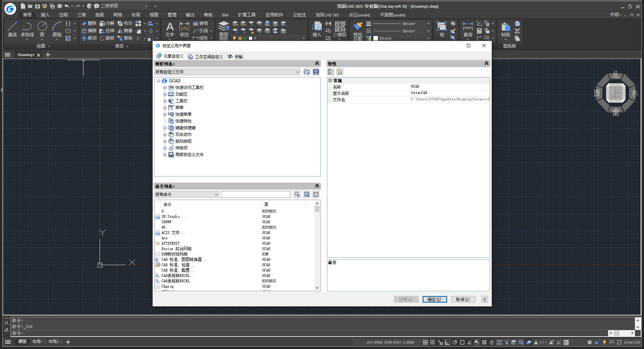The width and height of the screenshot is (644, 349).
Task: Click the command search input field
Action: click(256, 194)
